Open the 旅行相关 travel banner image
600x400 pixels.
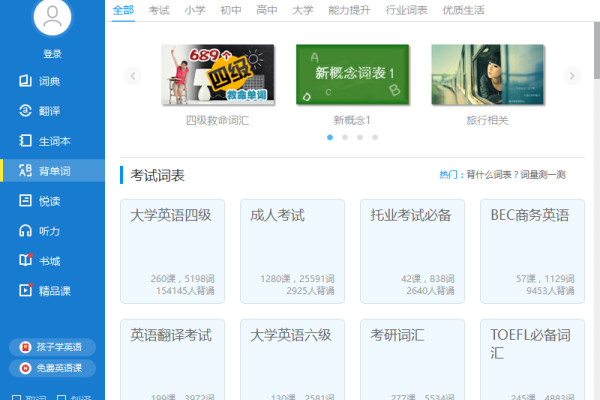click(x=488, y=74)
